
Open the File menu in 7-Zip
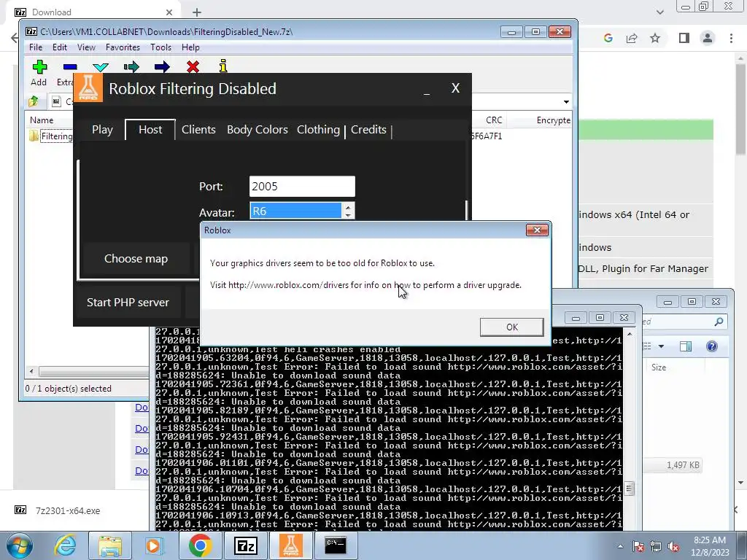36,47
